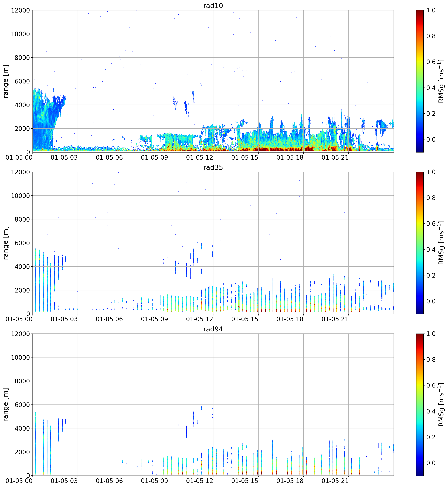The image size is (448, 487).
Task: Click the rad94 'range [m]' axis label
Action: [6, 405]
